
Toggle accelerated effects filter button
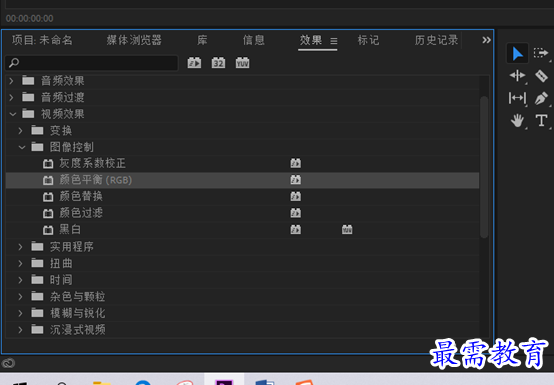[194, 63]
